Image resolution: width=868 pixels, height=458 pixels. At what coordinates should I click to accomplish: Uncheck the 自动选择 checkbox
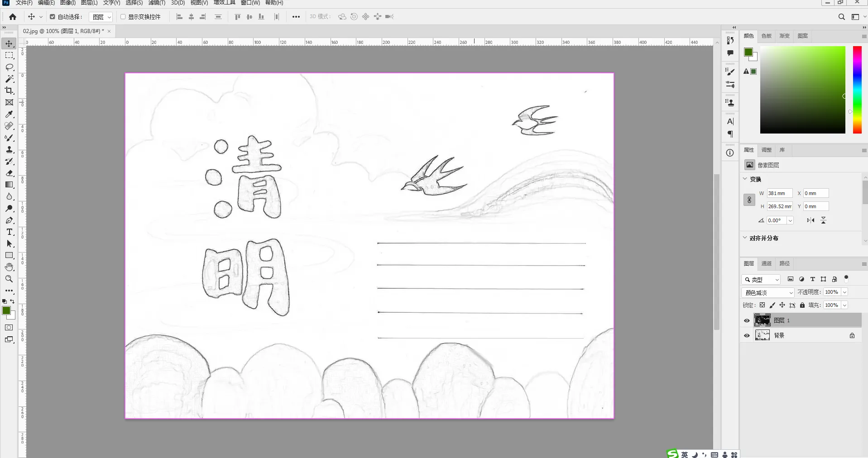pyautogui.click(x=53, y=17)
